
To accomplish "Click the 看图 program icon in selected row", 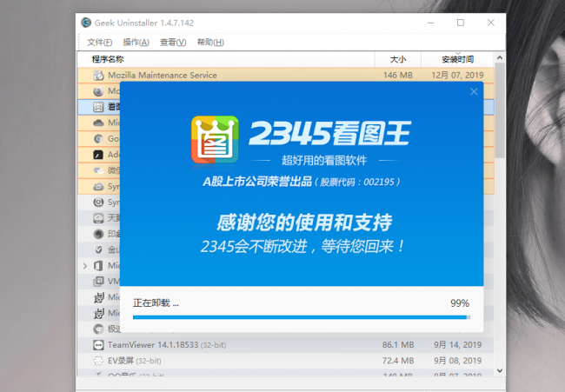I will (98, 107).
